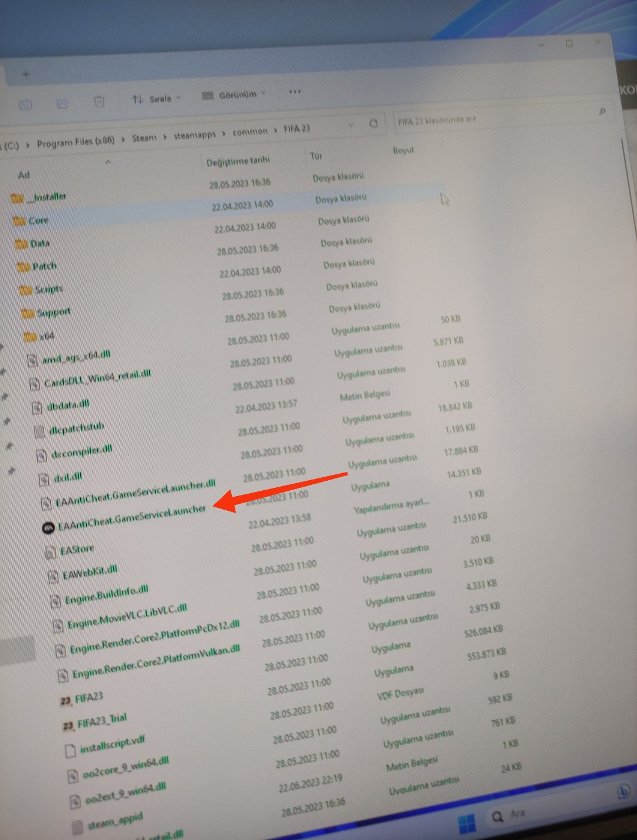Screen dimensions: 637x840
Task: Select the dlcpatchstub file
Action: (70, 428)
